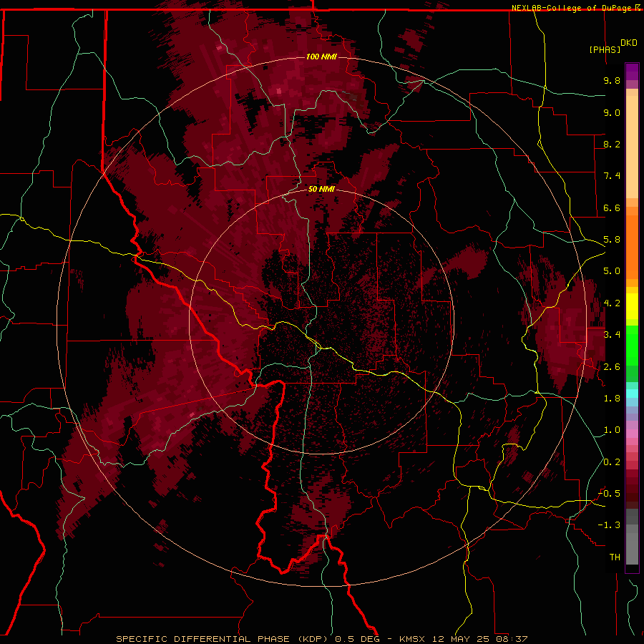The image size is (644, 644).
Task: Click the 8.2 scale value
Action: 612,144
